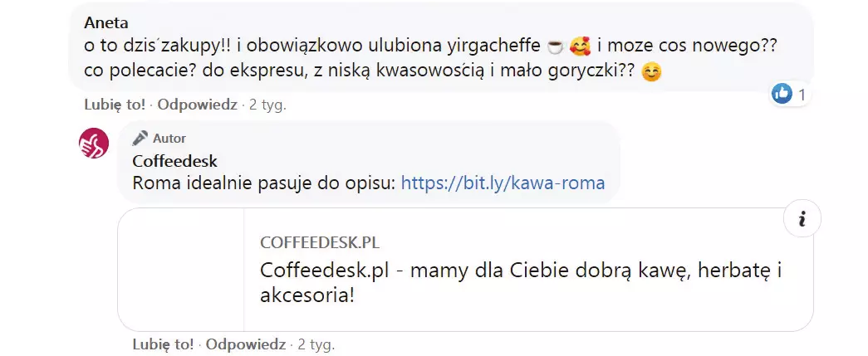Click the blushing emoji ending Aneta's comment
This screenshot has width=868, height=356.
(x=652, y=72)
